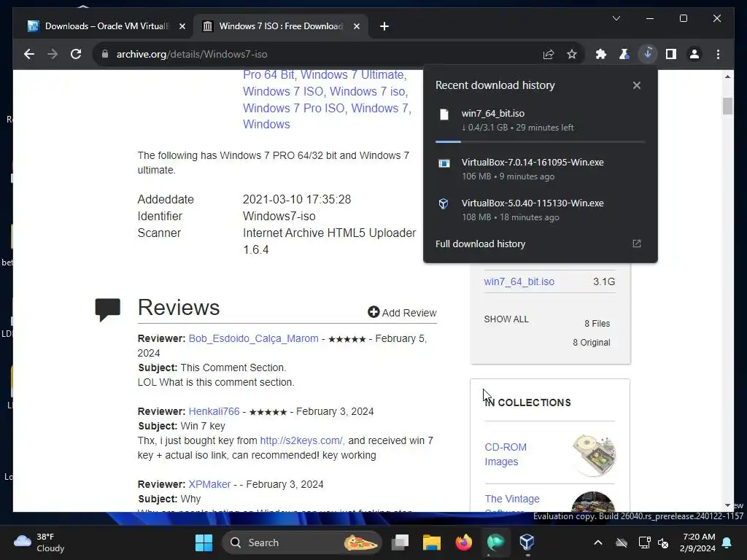
Task: Click the lock site info icon
Action: click(105, 54)
